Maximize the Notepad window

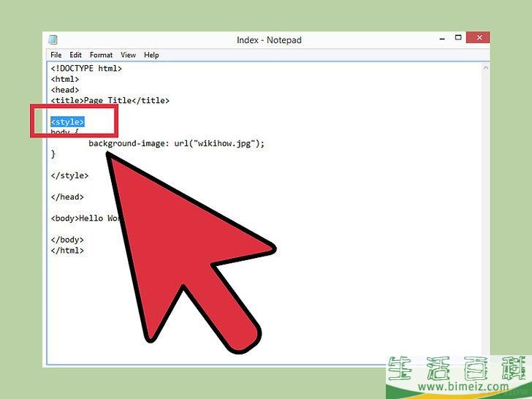pos(458,38)
